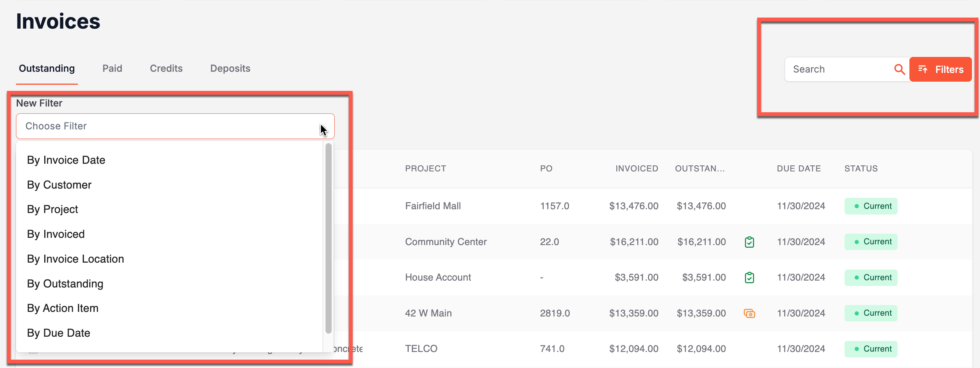Open the Credits tab
The height and width of the screenshot is (368, 980).
point(166,68)
